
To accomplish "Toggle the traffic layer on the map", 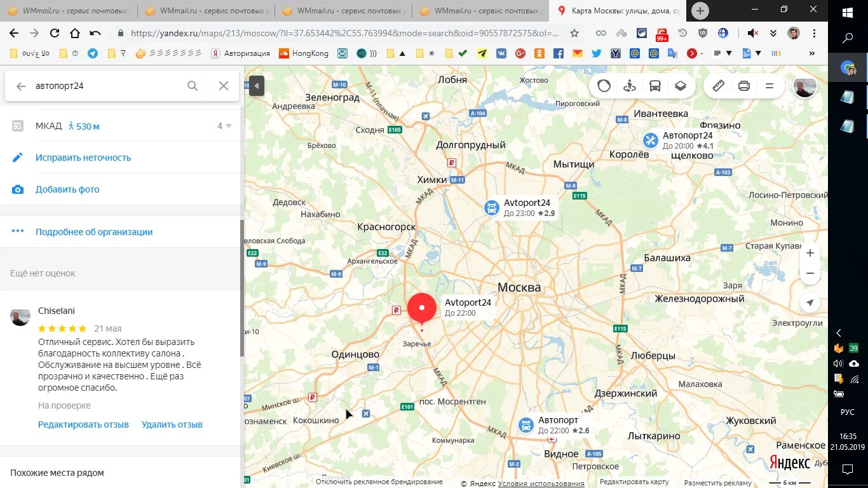I will [x=604, y=86].
